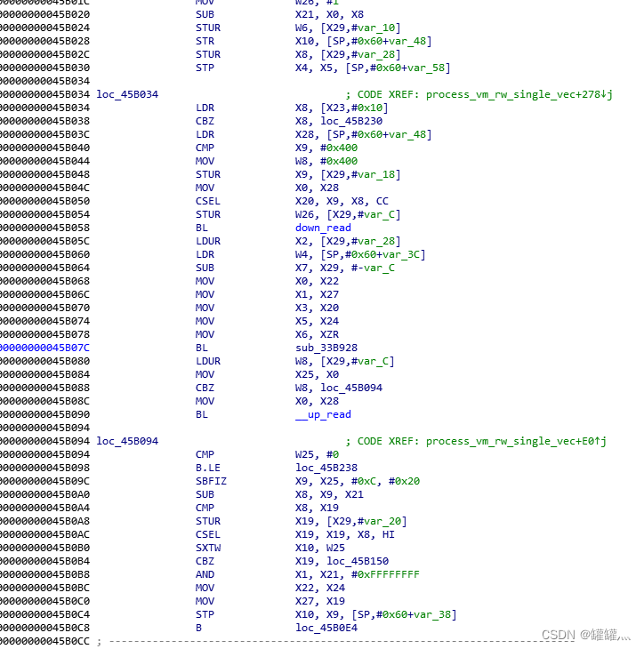The width and height of the screenshot is (644, 649).
Task: Click var_48 in the STR X10 instruction
Action: [x=407, y=41]
